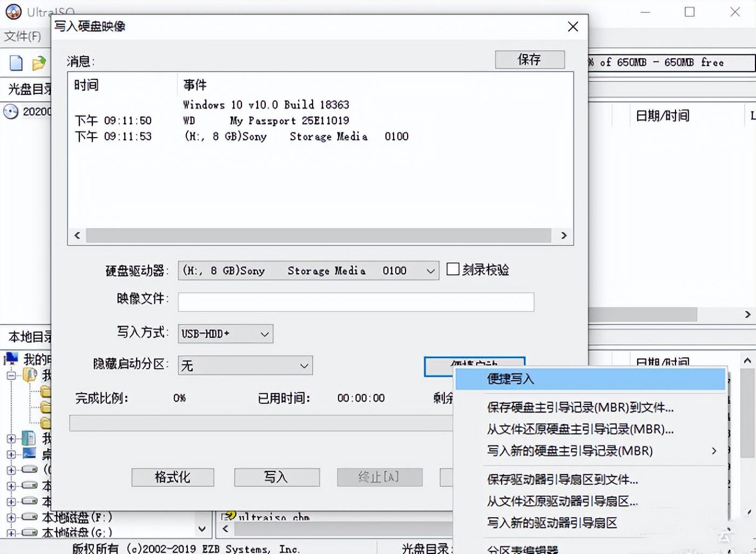Expand the 写入新的硬盘主引导记录(MBR) submenu arrow
This screenshot has width=756, height=554.
click(714, 450)
